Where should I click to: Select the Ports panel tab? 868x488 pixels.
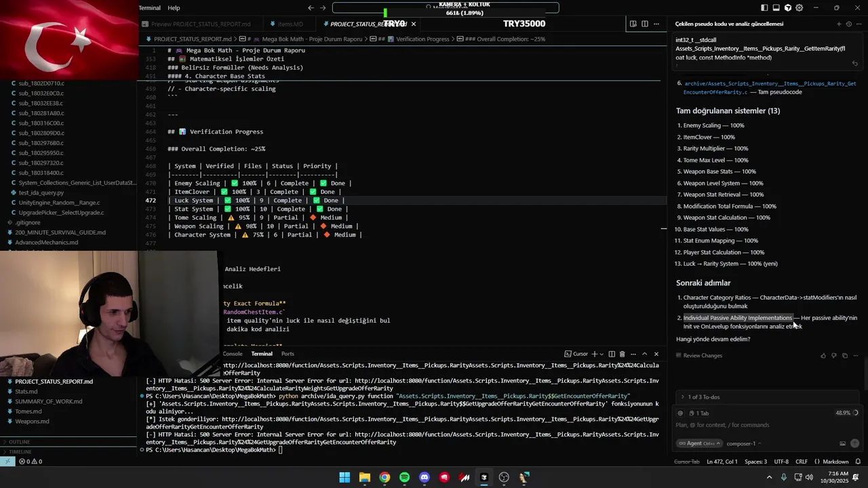coord(288,354)
